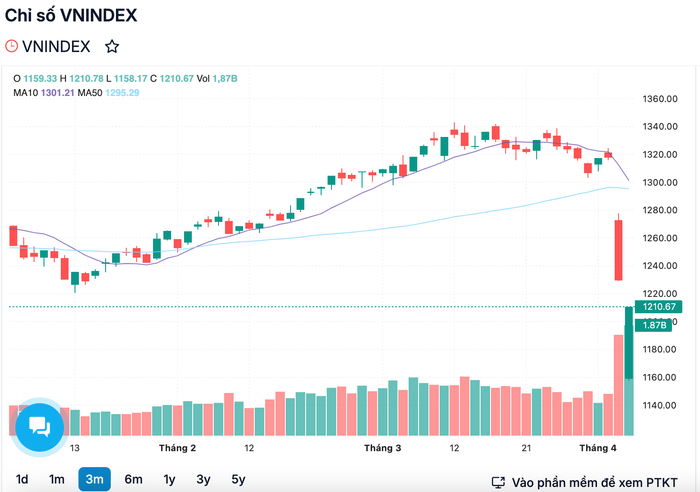Click the red clock icon before VNINDEX
Screen dimensions: 700x492
click(x=11, y=46)
